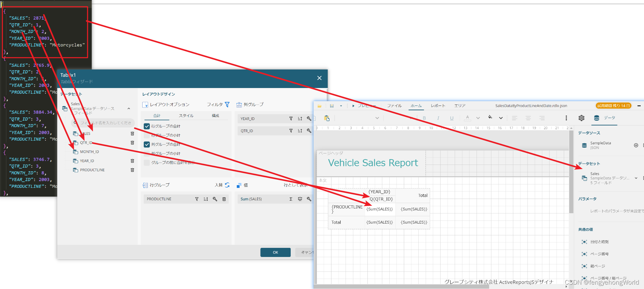
Task: Toggle italic formatting
Action: pos(438,118)
